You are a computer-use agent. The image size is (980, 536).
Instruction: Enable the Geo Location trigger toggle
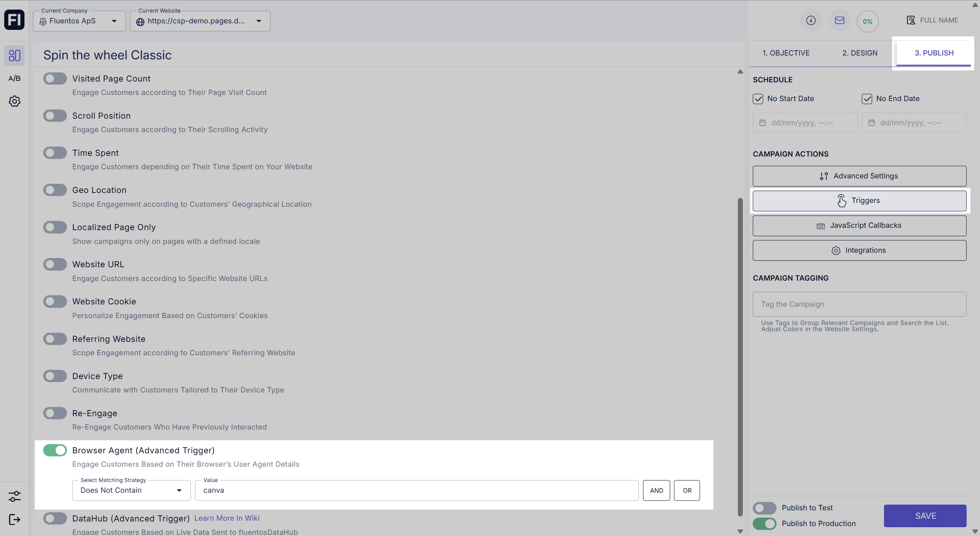click(x=55, y=190)
